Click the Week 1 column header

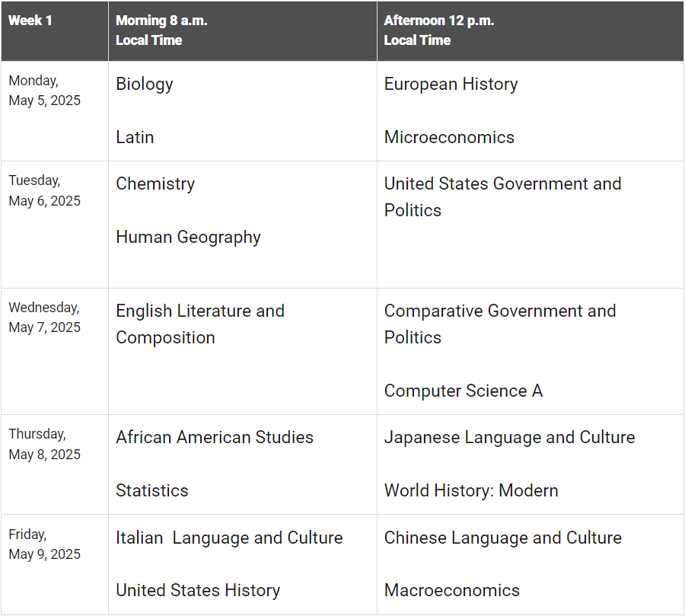coord(30,21)
